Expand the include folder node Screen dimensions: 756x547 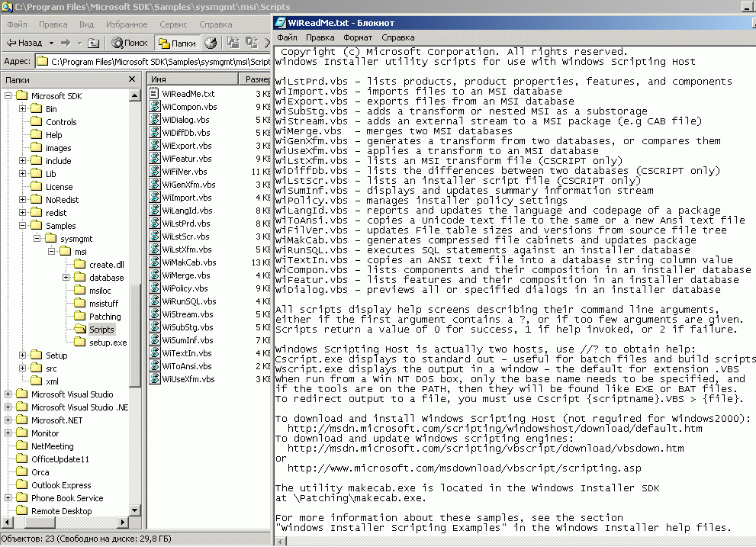click(x=23, y=161)
